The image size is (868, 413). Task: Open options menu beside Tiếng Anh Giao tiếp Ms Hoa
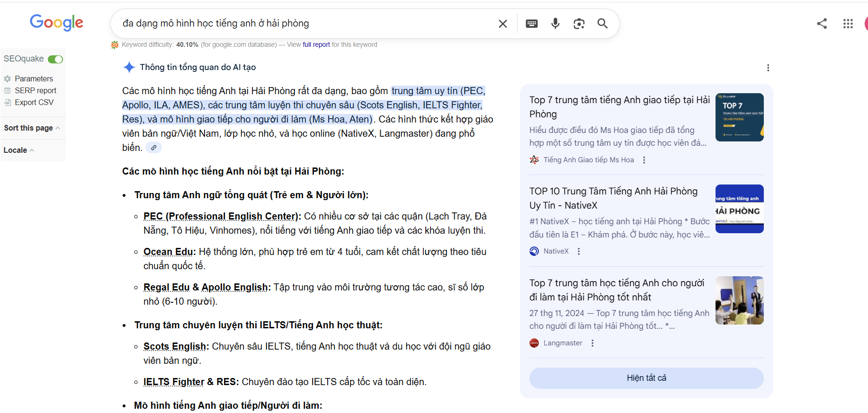click(644, 160)
